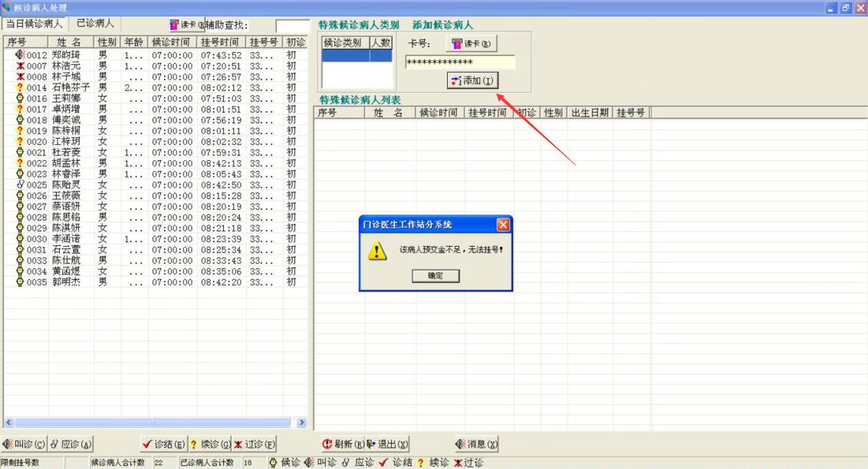Click the yellow warning icon in dialog
The image size is (868, 469).
click(377, 251)
